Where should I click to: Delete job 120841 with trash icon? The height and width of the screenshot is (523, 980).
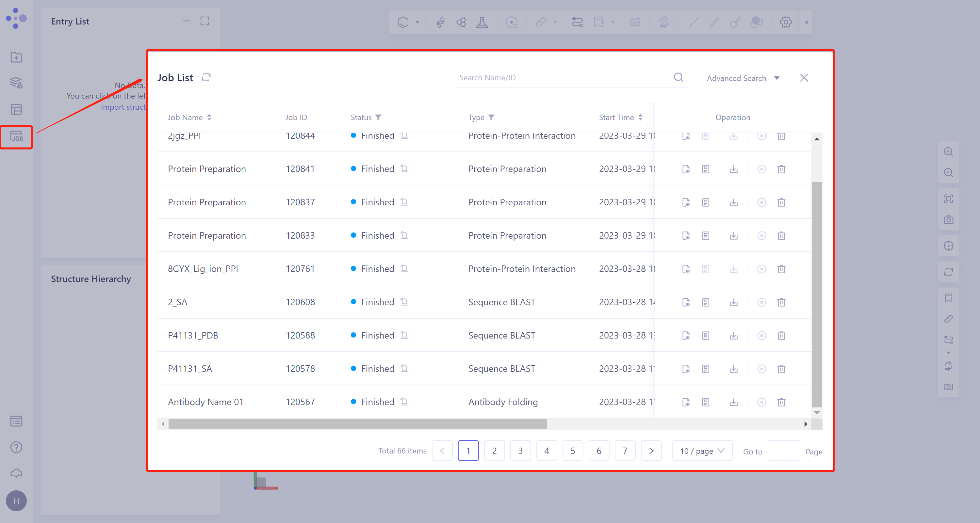781,169
